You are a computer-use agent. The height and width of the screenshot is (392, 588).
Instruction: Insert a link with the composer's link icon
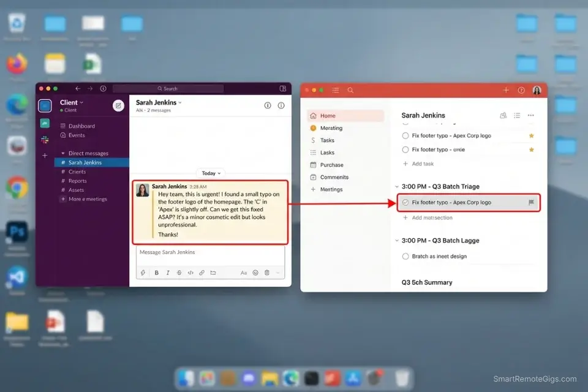tap(202, 273)
